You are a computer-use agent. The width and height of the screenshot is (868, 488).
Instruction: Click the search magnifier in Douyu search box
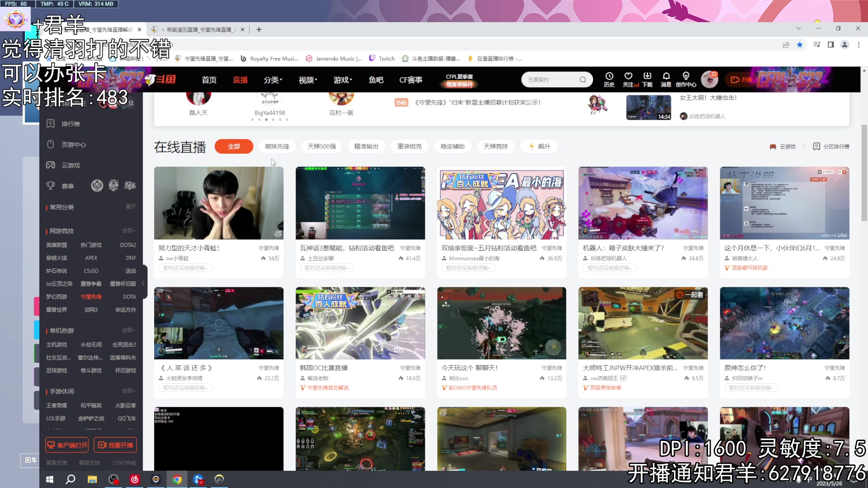click(x=583, y=80)
